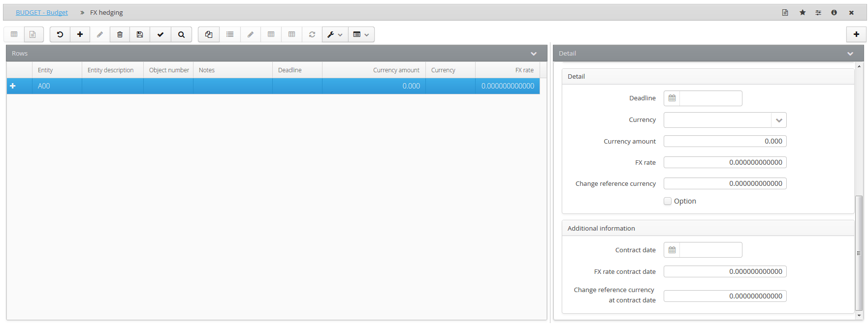Expand row A00 with its plus icon
Image resolution: width=868 pixels, height=326 pixels.
pos(13,86)
